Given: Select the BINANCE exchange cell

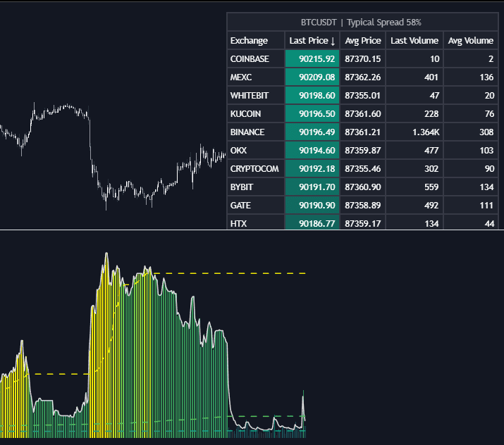Looking at the screenshot, I should [x=256, y=132].
